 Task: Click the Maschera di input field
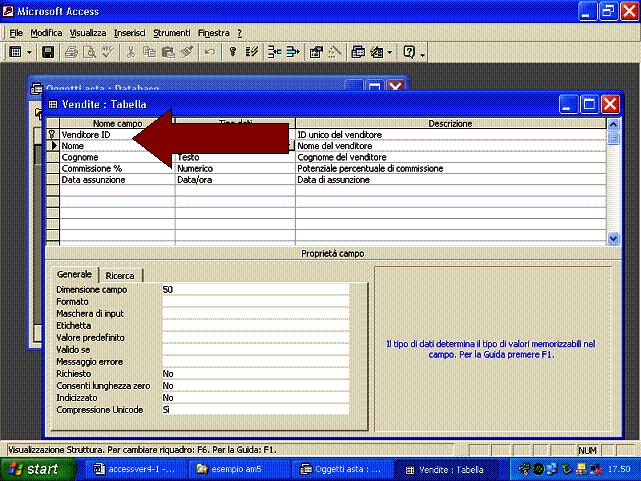coord(256,314)
